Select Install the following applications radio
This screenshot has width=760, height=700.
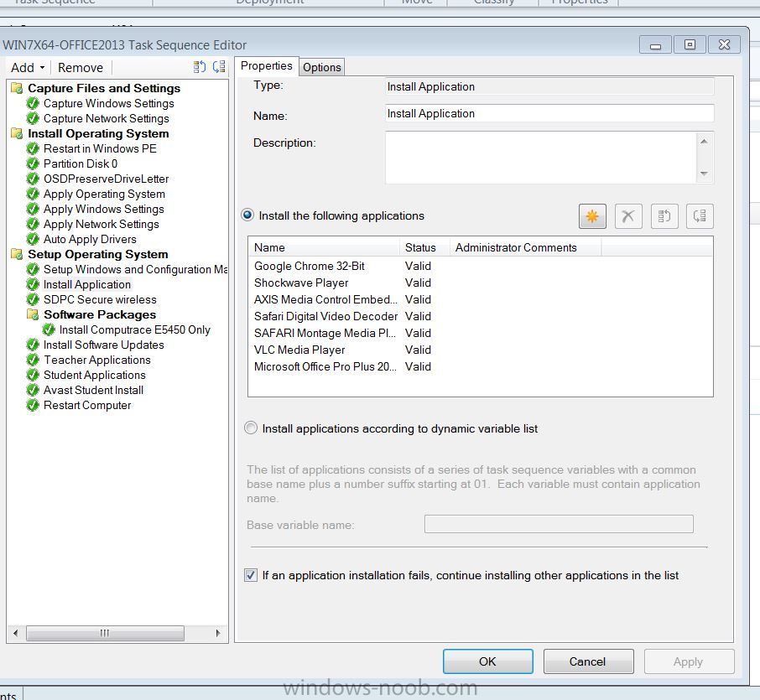247,215
